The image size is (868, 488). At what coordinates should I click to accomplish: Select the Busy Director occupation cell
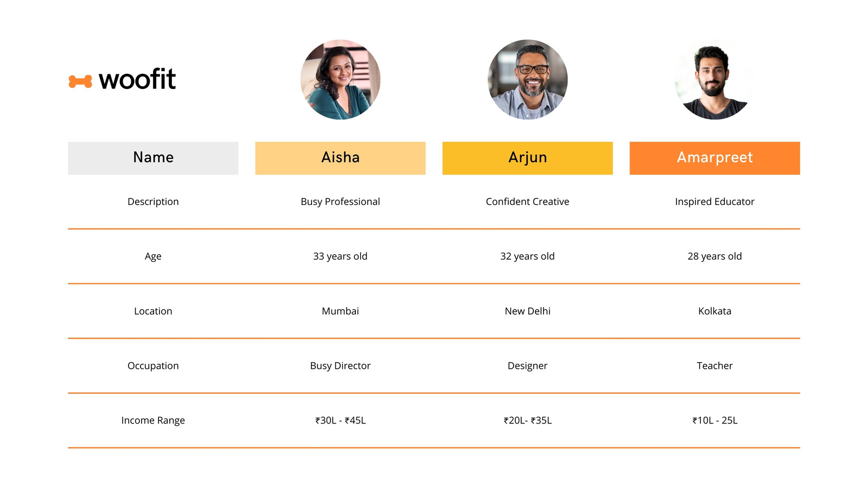340,366
